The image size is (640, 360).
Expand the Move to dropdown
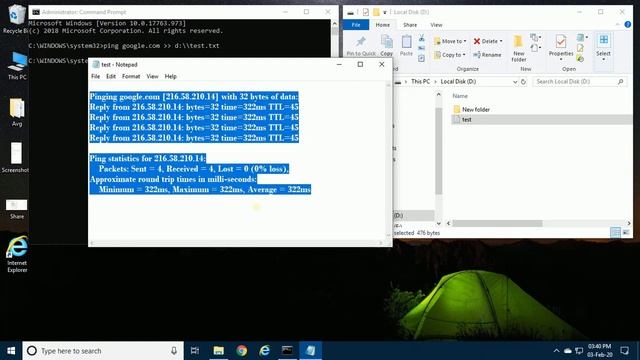[x=451, y=41]
